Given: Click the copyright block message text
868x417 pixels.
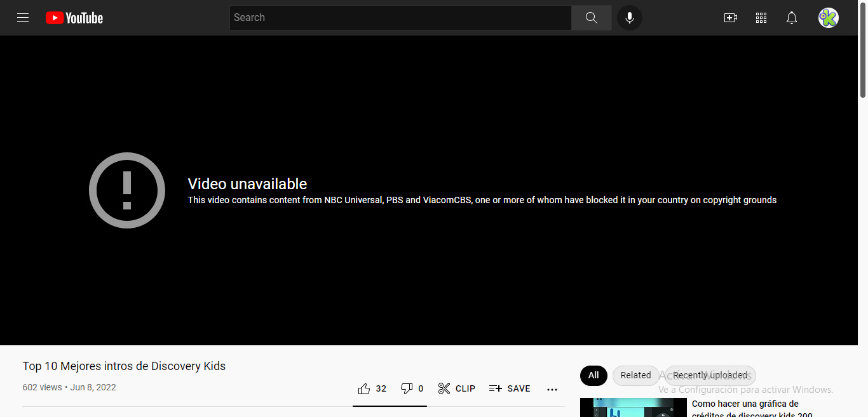Looking at the screenshot, I should click(482, 200).
